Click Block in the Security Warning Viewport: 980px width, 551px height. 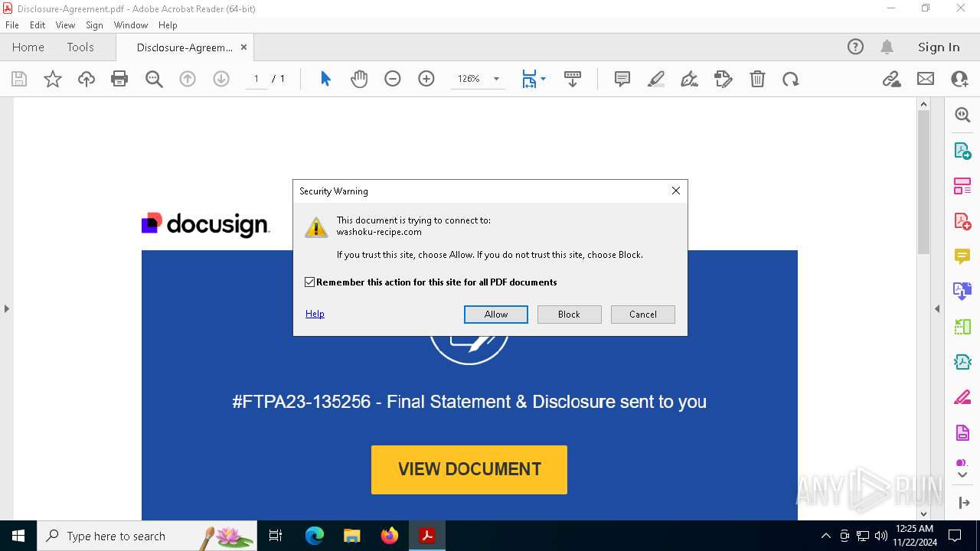(x=569, y=315)
